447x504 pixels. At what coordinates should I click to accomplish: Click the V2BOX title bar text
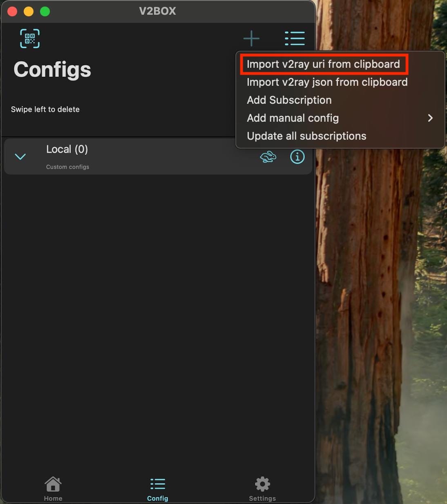[157, 11]
